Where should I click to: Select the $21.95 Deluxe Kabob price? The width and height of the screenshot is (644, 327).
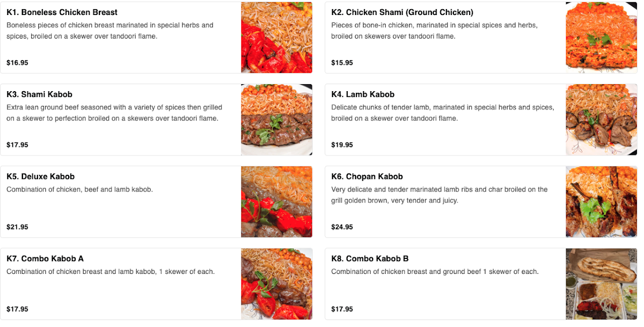click(x=17, y=227)
